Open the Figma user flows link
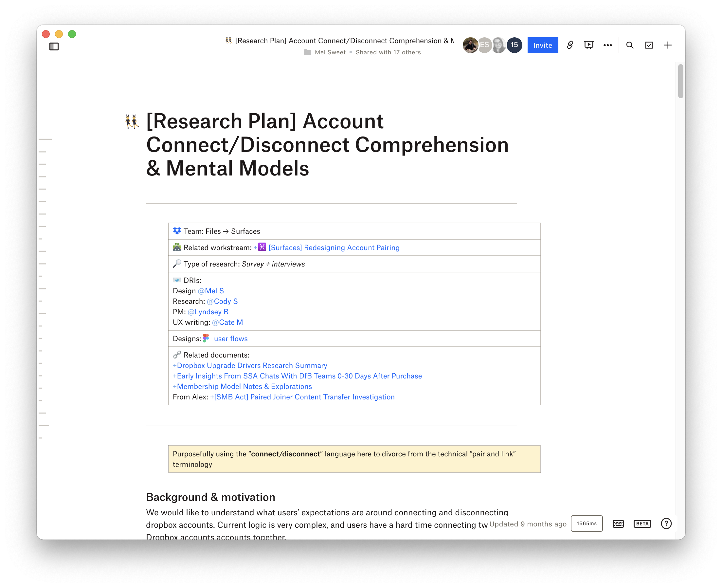Screen dimensions: 722x588 230,339
